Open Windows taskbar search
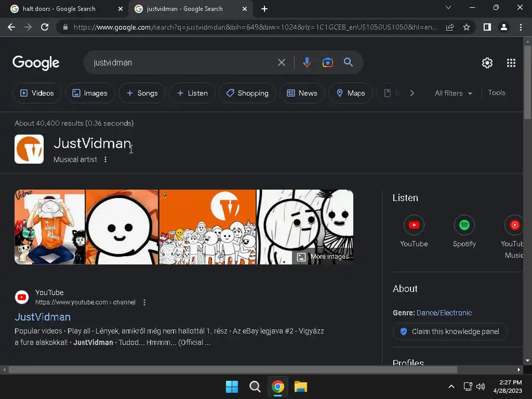Viewport: 532px width, 399px height. 255,387
